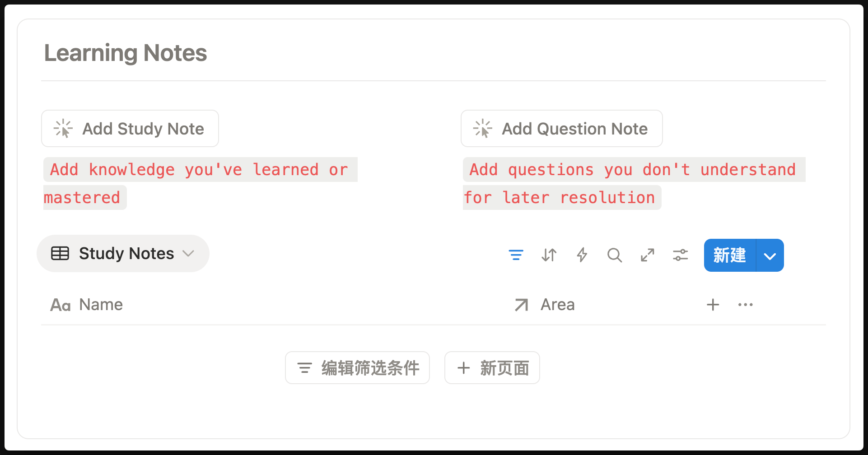Click the Area column header
The width and height of the screenshot is (868, 455).
[x=557, y=305]
